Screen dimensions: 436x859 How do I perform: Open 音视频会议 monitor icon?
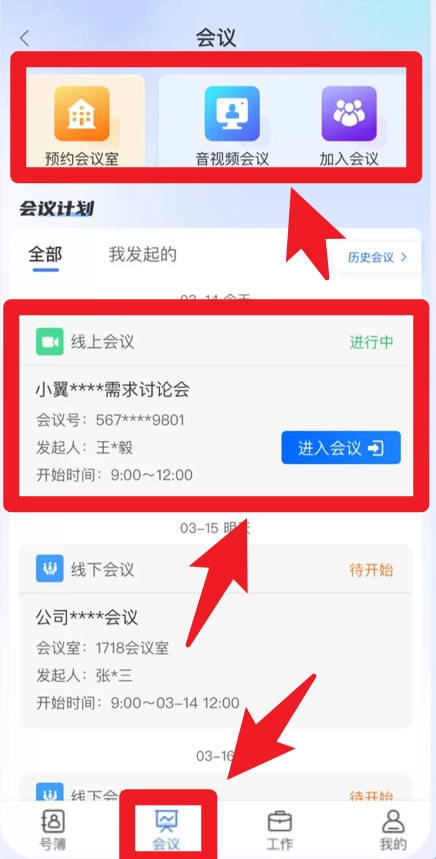[x=232, y=113]
